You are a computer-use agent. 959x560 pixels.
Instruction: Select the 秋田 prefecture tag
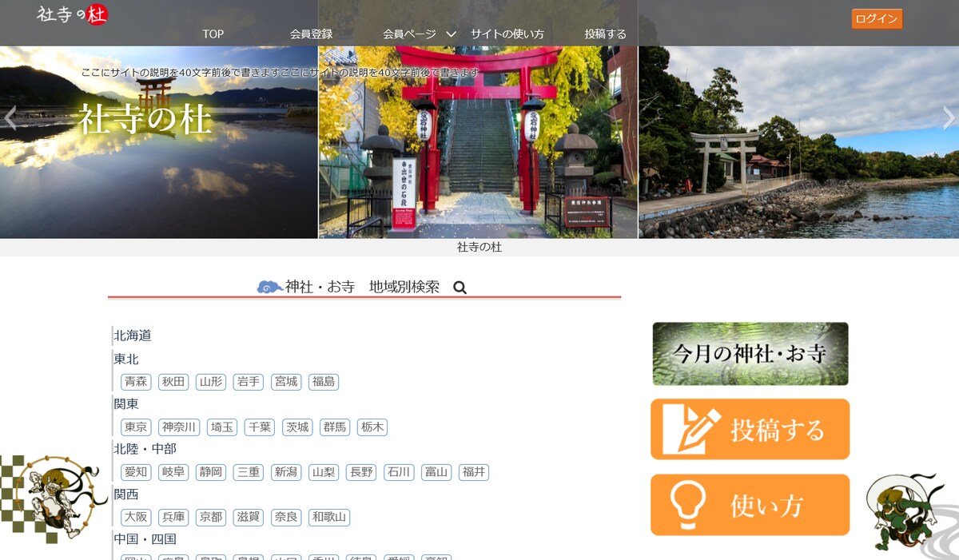tap(173, 382)
